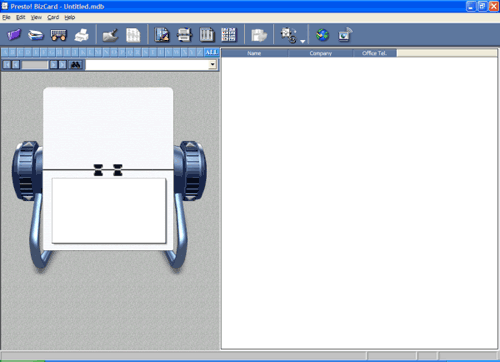Sort by the Name column header
Image resolution: width=500 pixels, height=362 pixels.
click(254, 53)
